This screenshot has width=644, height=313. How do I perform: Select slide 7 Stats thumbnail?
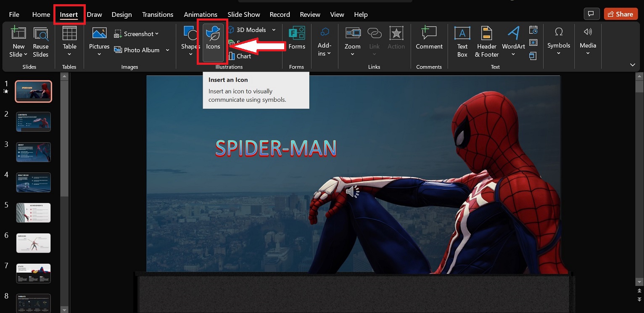point(34,273)
